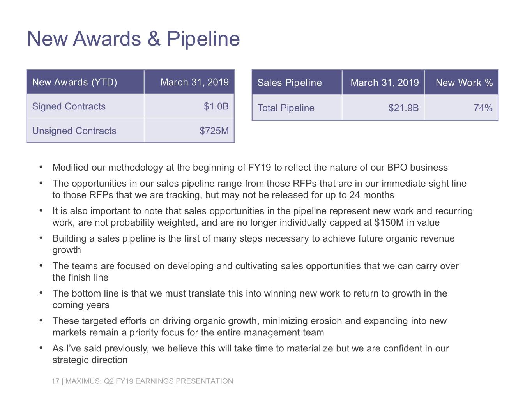Click the bullet about teams cultivating opportunities
The height and width of the screenshot is (399, 532).
255,272
